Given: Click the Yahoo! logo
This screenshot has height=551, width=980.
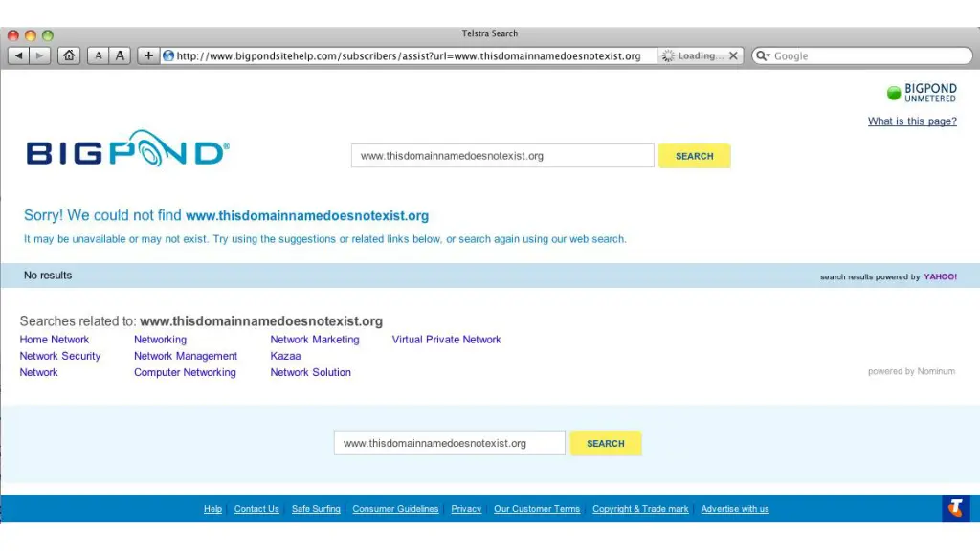Looking at the screenshot, I should point(940,276).
